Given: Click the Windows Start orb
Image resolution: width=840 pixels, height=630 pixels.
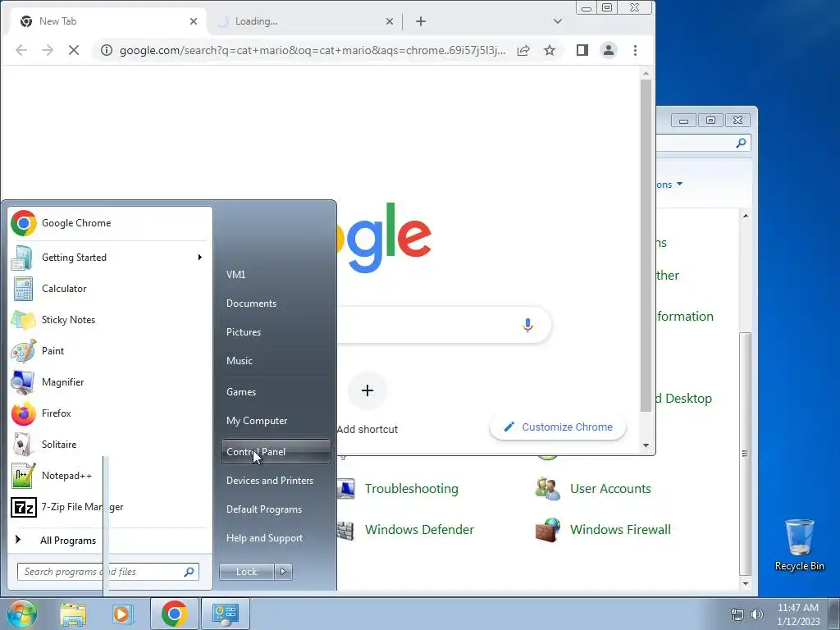Looking at the screenshot, I should coord(22,614).
